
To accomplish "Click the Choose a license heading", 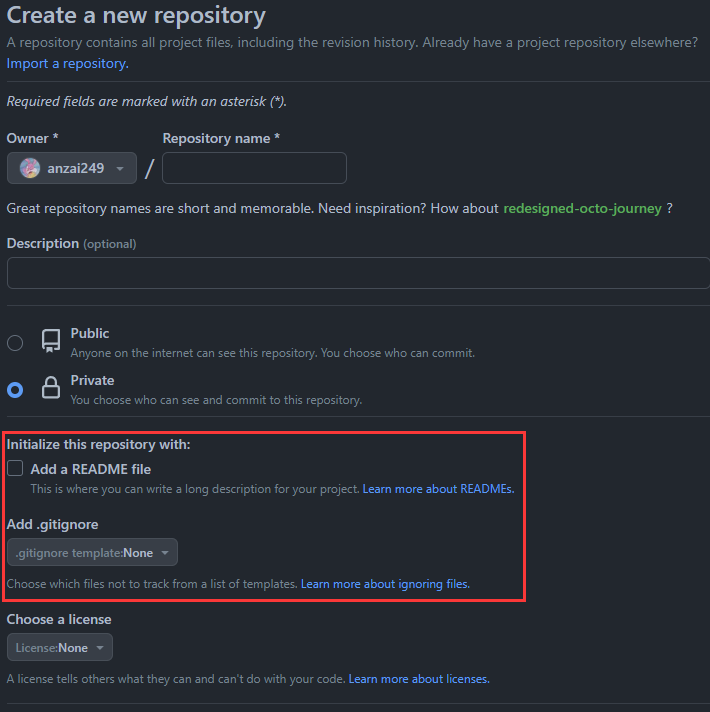I will click(x=59, y=619).
